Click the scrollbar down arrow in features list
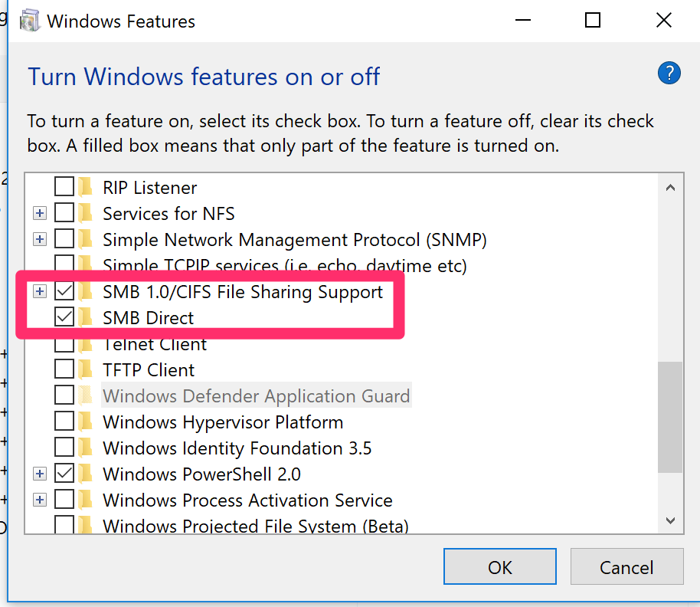The image size is (700, 607). click(670, 520)
